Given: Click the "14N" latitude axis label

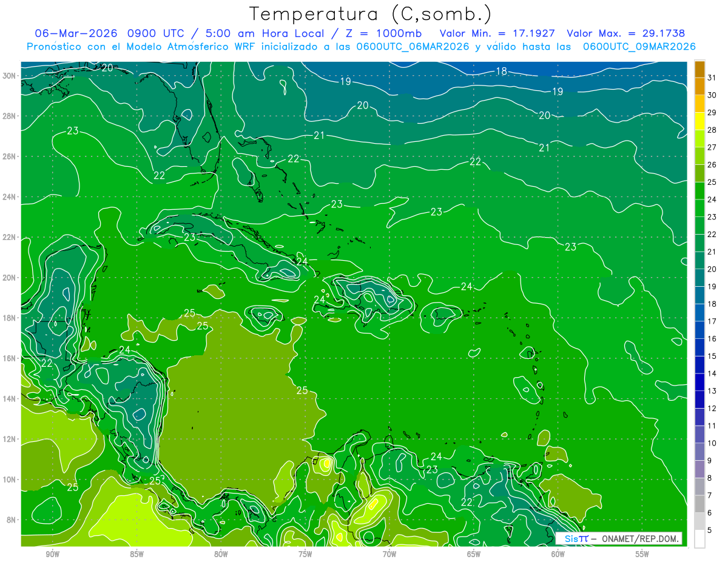Looking at the screenshot, I should click(x=8, y=399).
